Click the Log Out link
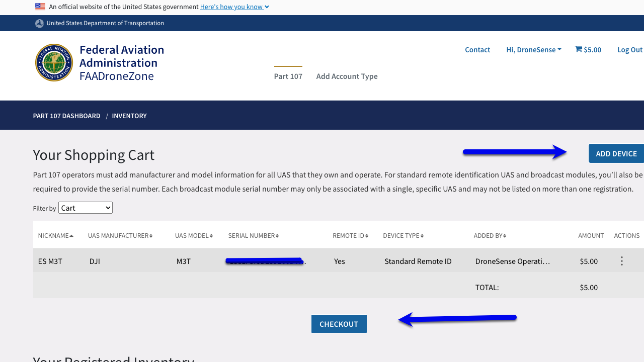Screen dimensions: 644x362 click(629, 49)
